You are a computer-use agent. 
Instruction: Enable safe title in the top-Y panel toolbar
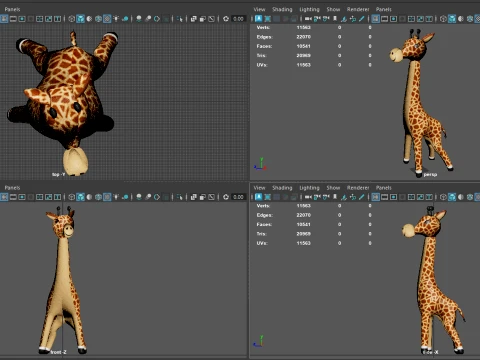click(x=57, y=19)
